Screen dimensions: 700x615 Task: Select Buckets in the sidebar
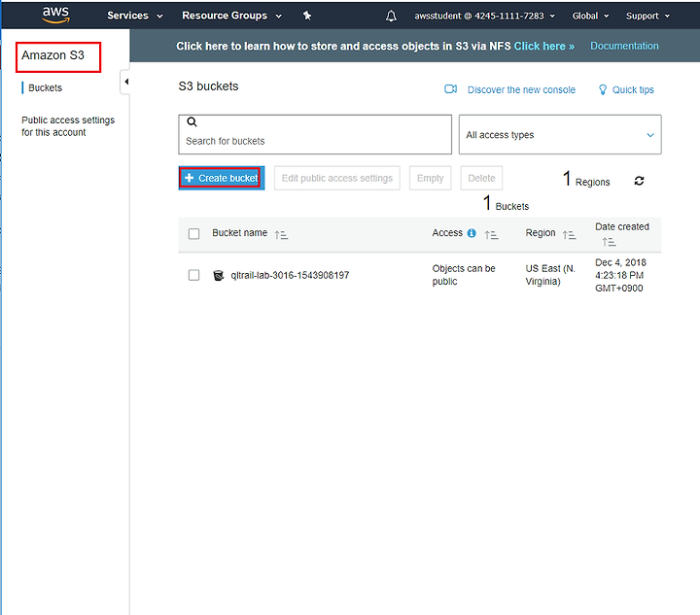(45, 87)
